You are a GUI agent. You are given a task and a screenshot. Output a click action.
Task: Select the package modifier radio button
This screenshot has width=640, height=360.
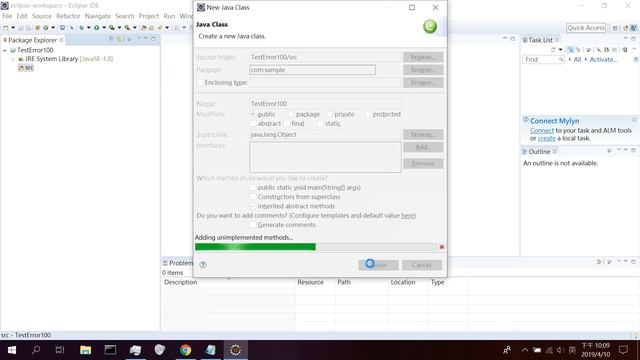coord(291,114)
